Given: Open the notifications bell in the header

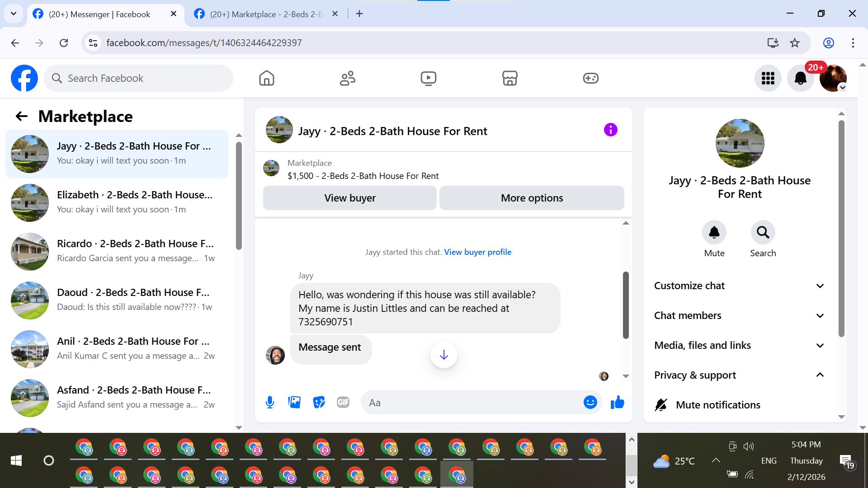Looking at the screenshot, I should (x=801, y=78).
